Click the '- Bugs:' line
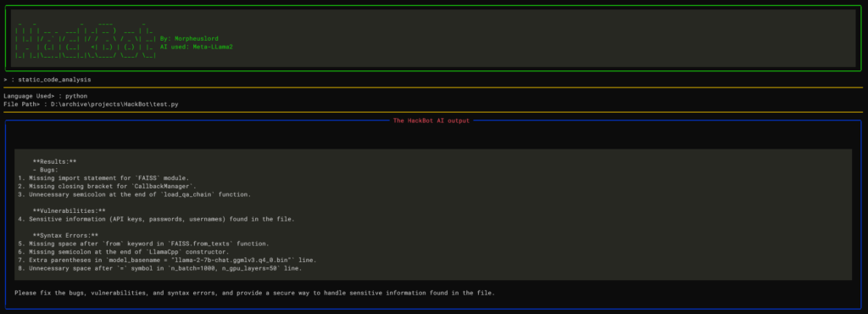 point(46,170)
